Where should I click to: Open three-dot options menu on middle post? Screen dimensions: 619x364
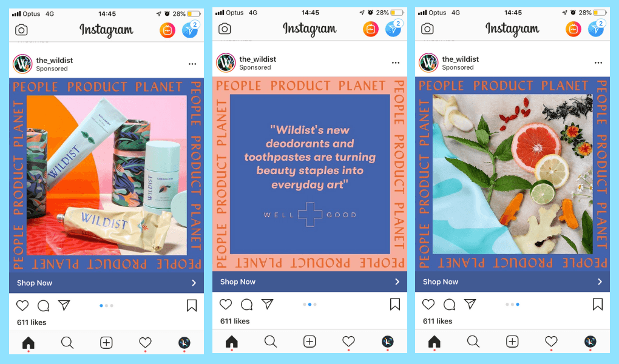coord(396,62)
